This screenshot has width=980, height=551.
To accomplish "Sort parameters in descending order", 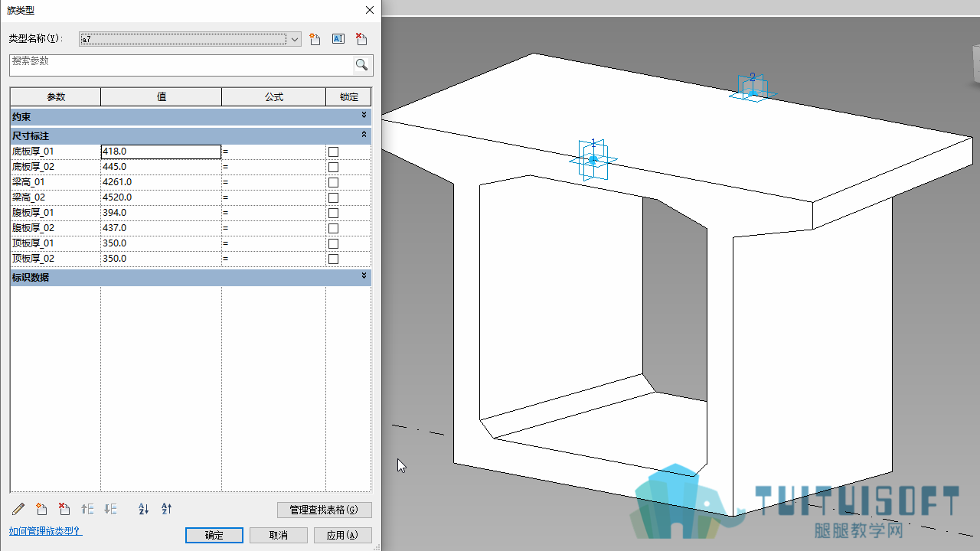I will tap(166, 509).
